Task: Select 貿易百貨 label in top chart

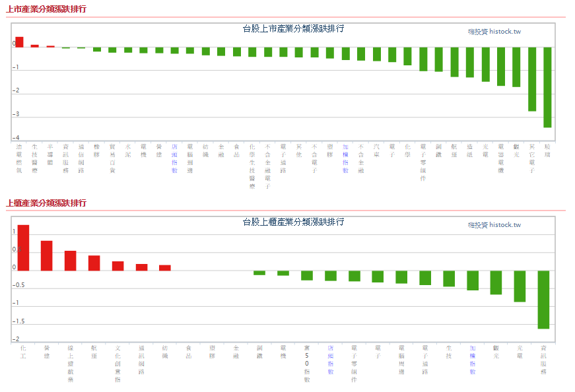Action: [112, 157]
